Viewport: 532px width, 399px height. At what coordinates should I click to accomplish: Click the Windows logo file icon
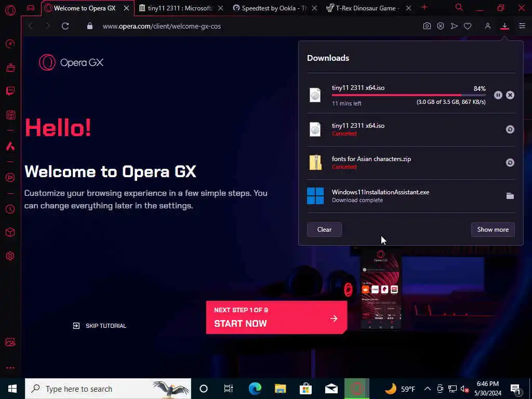315,196
